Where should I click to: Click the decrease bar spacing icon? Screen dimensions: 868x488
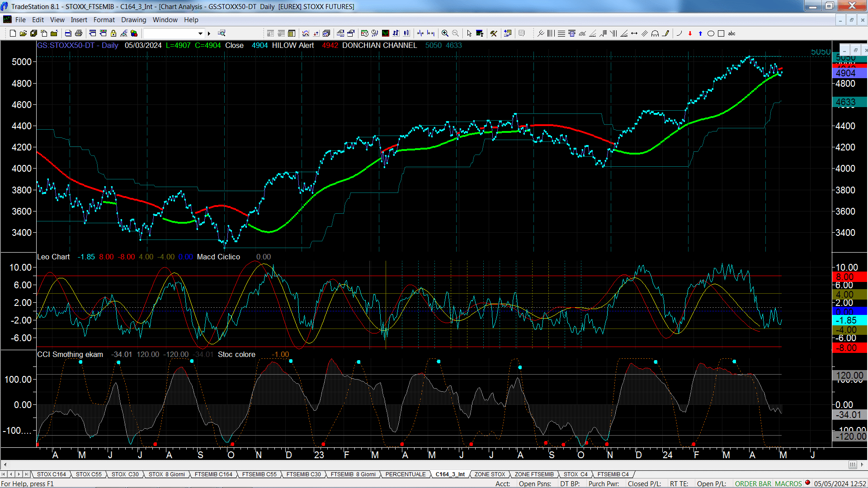pos(420,33)
